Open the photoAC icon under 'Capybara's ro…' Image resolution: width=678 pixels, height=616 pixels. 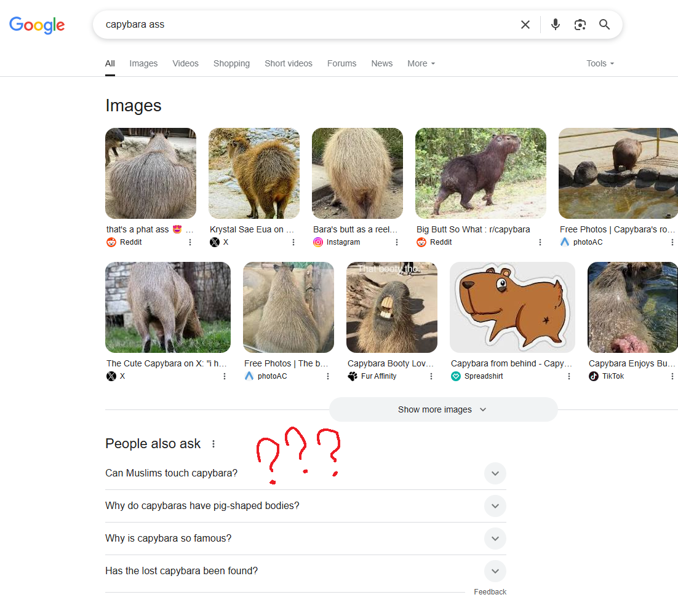tap(565, 242)
